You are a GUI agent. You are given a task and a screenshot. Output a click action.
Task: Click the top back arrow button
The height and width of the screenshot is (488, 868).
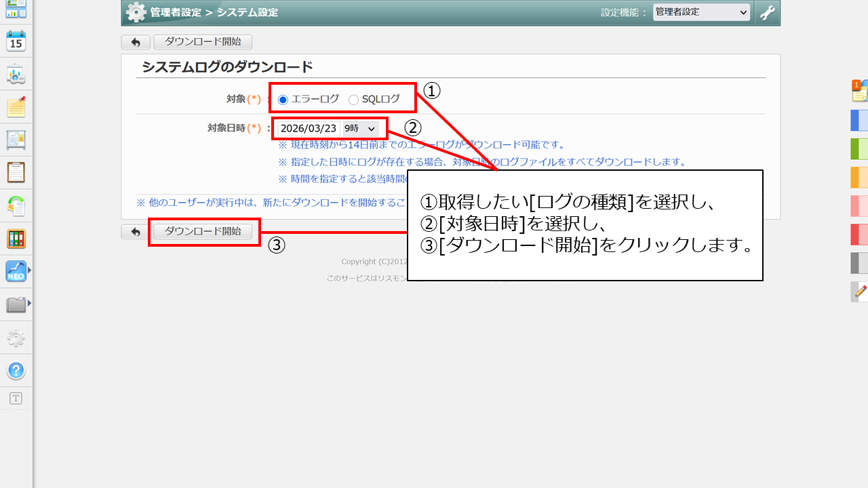(x=136, y=42)
